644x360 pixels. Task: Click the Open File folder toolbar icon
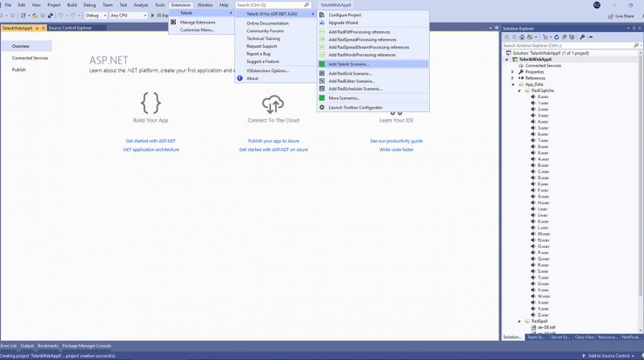tap(35, 15)
